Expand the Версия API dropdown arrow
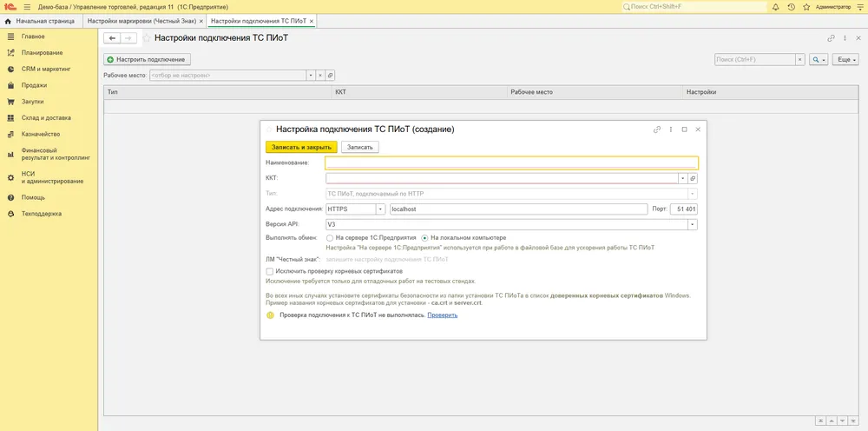 point(693,224)
